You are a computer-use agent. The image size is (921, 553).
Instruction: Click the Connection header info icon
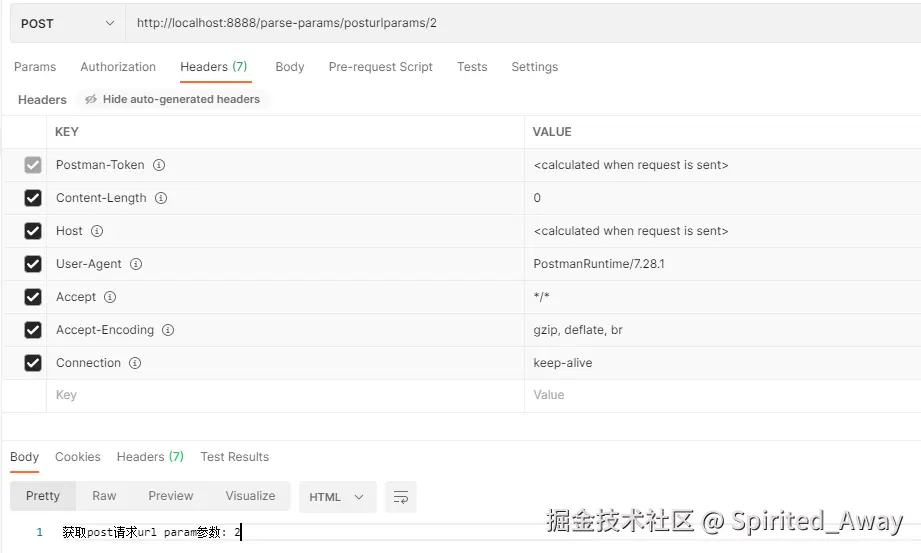click(135, 363)
